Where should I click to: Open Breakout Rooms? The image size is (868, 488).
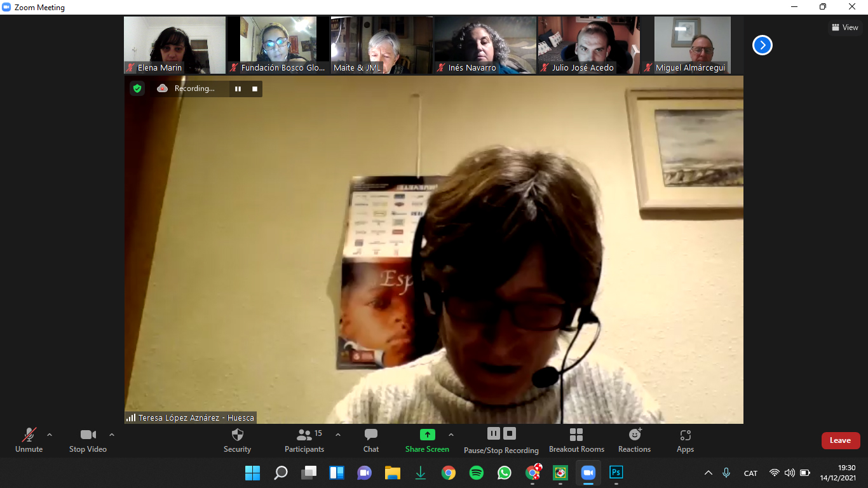576,440
